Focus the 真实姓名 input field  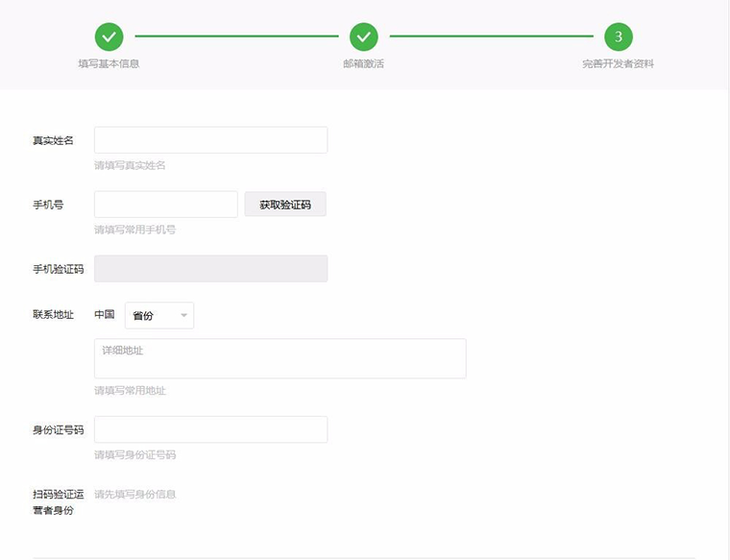[211, 139]
